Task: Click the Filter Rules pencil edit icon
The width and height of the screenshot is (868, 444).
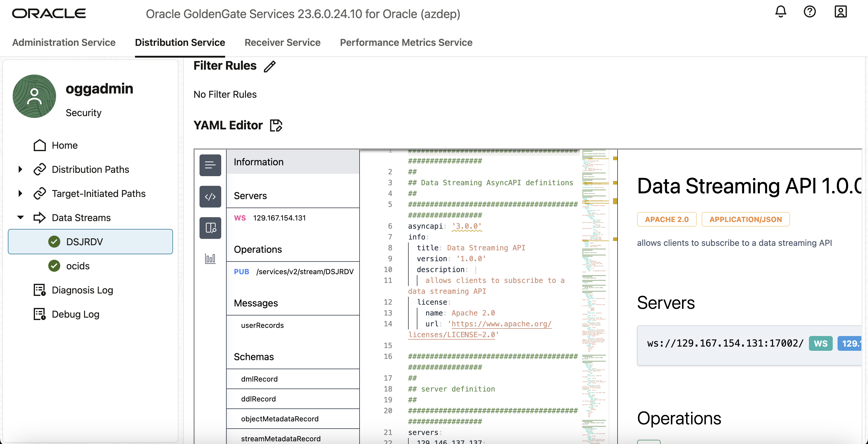Action: coord(269,66)
